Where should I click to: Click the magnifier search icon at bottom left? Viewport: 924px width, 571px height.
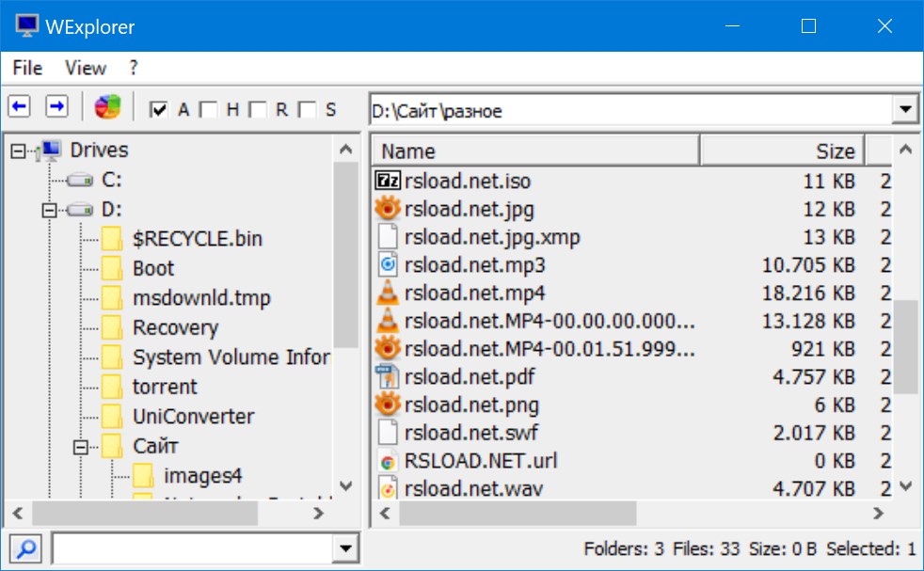pyautogui.click(x=24, y=547)
